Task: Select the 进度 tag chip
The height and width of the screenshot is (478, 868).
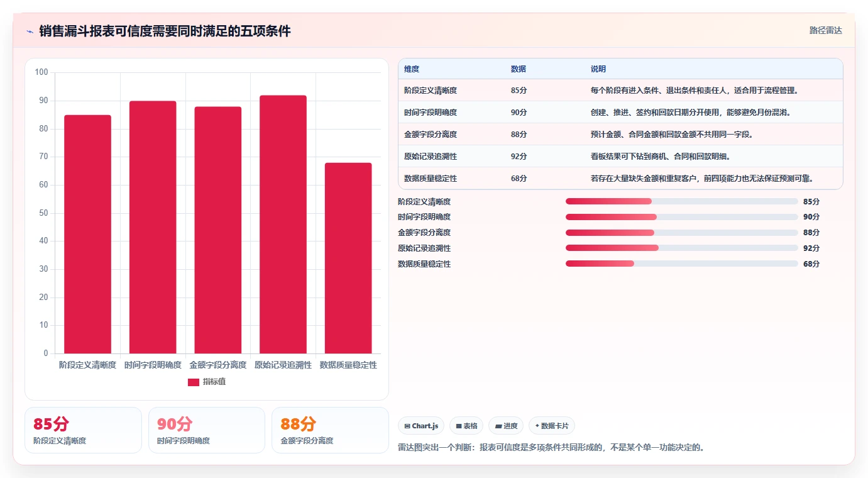Action: [x=506, y=426]
